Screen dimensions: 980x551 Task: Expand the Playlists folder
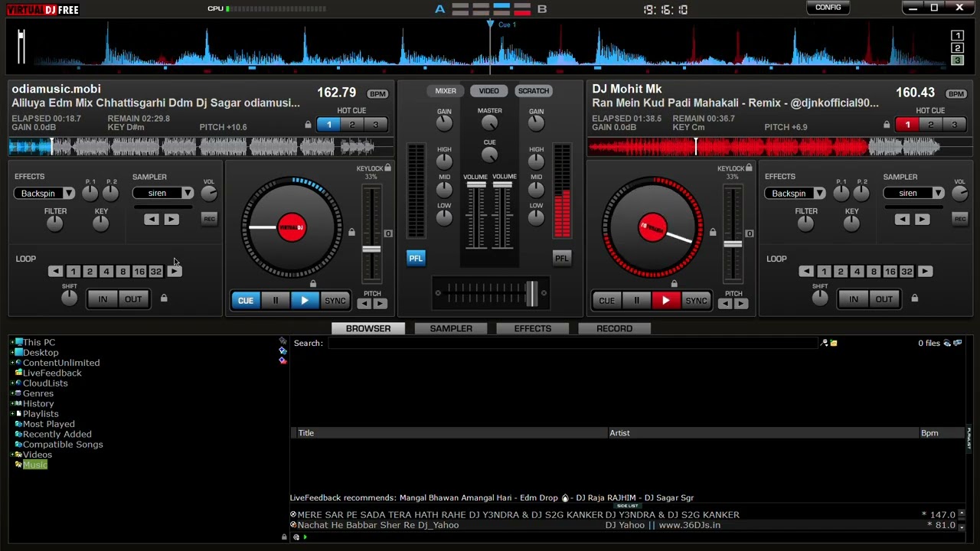tap(13, 414)
